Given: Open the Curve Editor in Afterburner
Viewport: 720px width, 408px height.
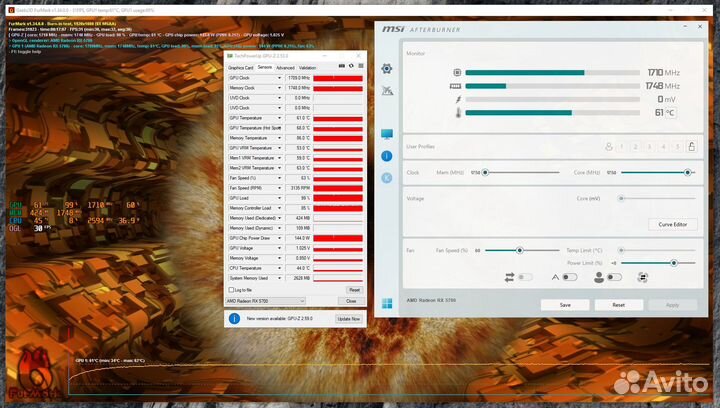Looking at the screenshot, I should coord(673,224).
